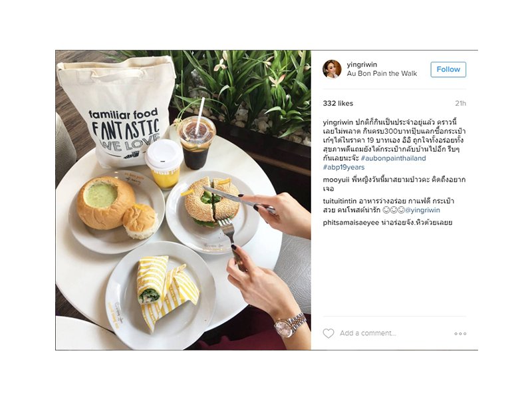Image resolution: width=532 pixels, height=399 pixels.
Task: Open commenter mooyuii's profile
Action: point(336,180)
